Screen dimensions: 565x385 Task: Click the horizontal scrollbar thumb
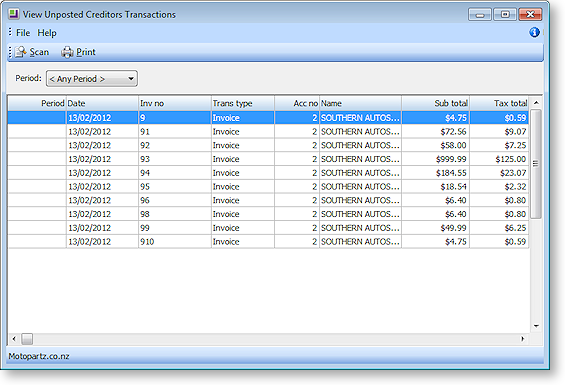(27, 339)
